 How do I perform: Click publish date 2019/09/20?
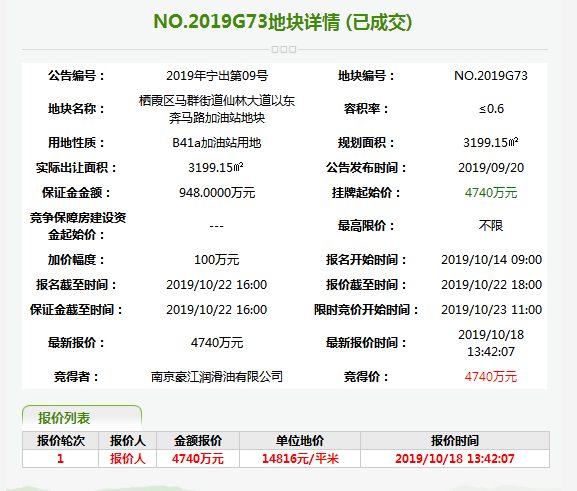[x=491, y=168]
